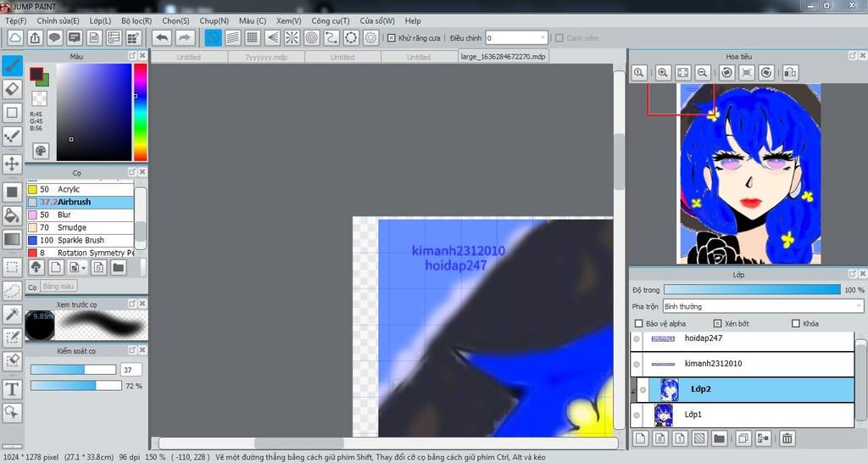Turn on curve snap guide
The width and height of the screenshot is (868, 463).
pyautogui.click(x=331, y=37)
